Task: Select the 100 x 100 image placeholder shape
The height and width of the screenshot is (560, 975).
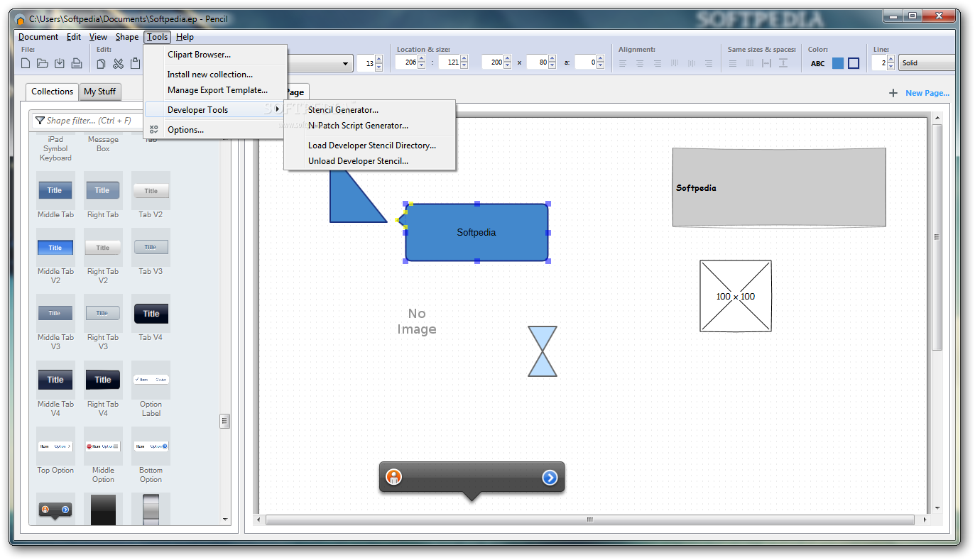Action: click(x=736, y=296)
